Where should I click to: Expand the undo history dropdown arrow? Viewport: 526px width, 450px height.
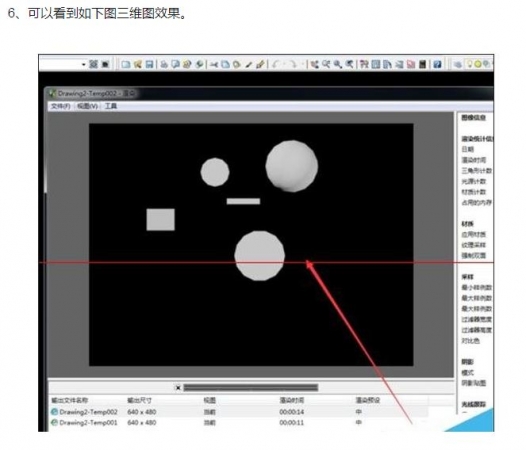click(x=284, y=64)
